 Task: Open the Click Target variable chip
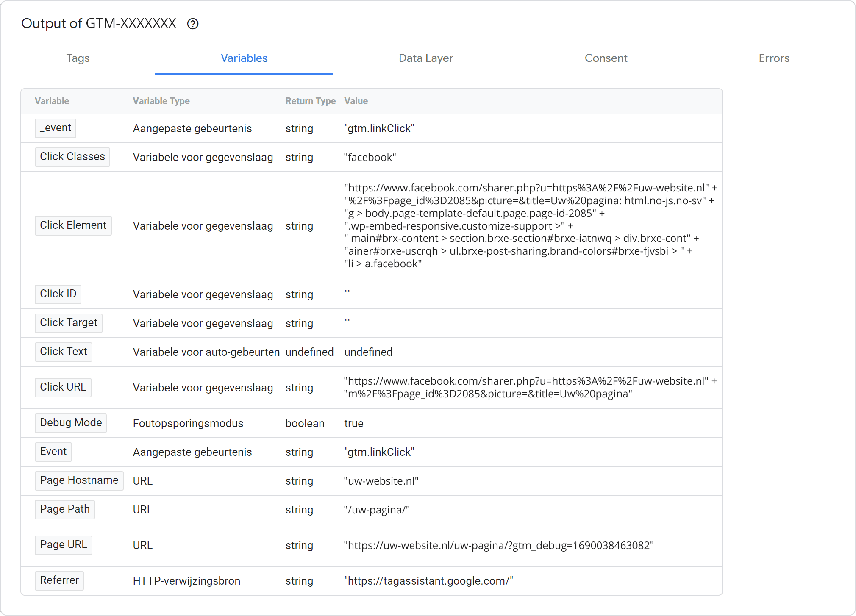pos(69,323)
